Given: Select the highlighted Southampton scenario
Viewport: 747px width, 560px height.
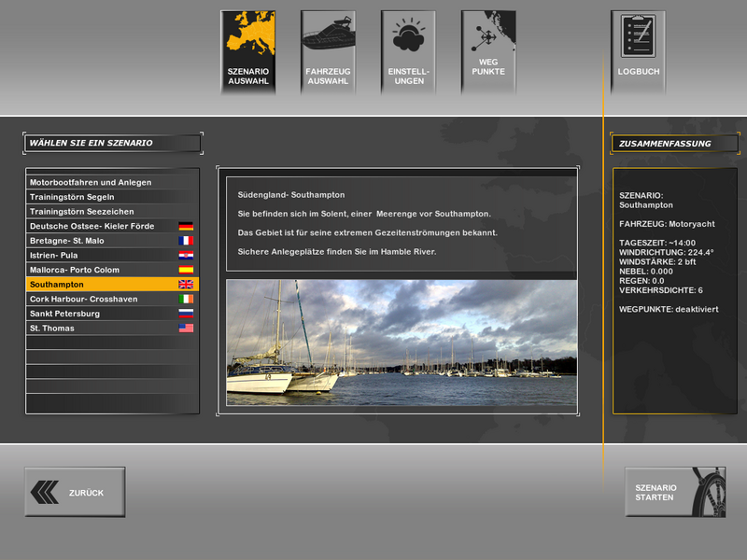Looking at the screenshot, I should [x=57, y=284].
